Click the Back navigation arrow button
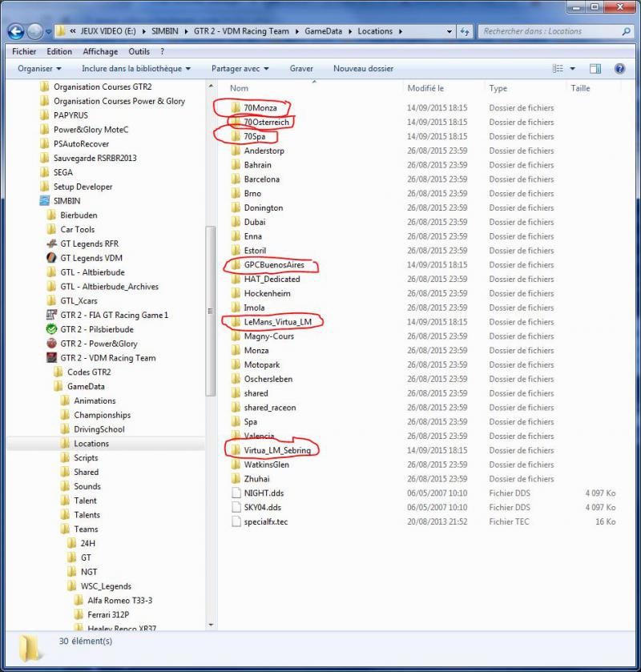 (x=16, y=31)
